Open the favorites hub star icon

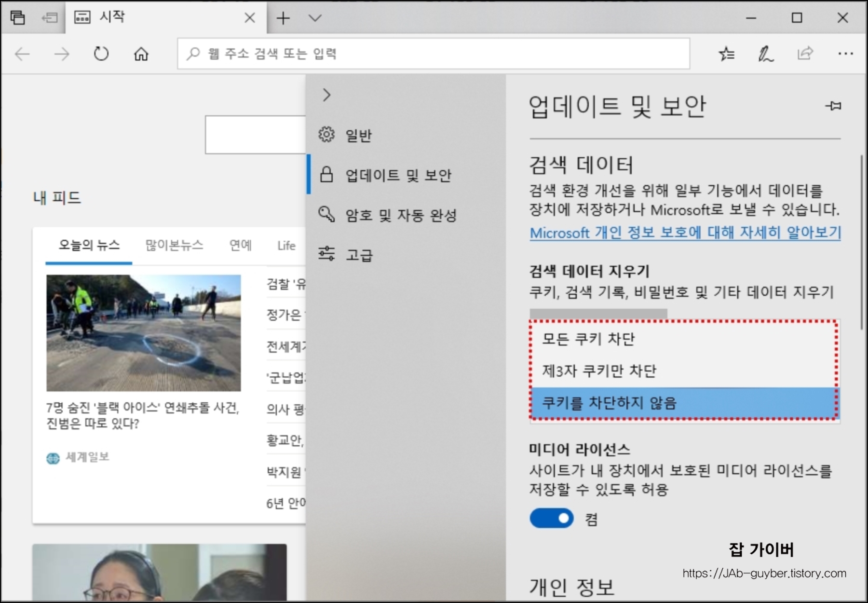coord(727,54)
